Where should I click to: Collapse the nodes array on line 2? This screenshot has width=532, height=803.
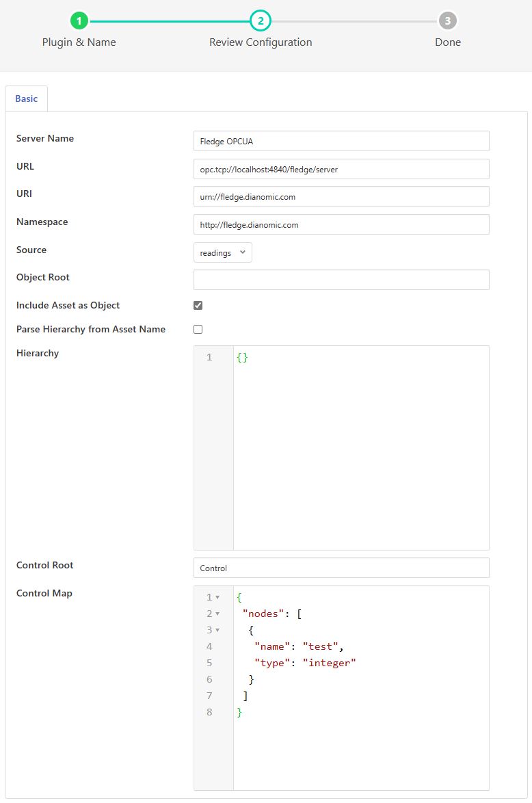click(x=217, y=614)
